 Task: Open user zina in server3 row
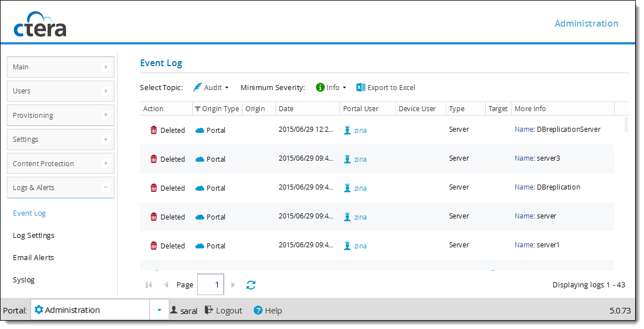(360, 159)
